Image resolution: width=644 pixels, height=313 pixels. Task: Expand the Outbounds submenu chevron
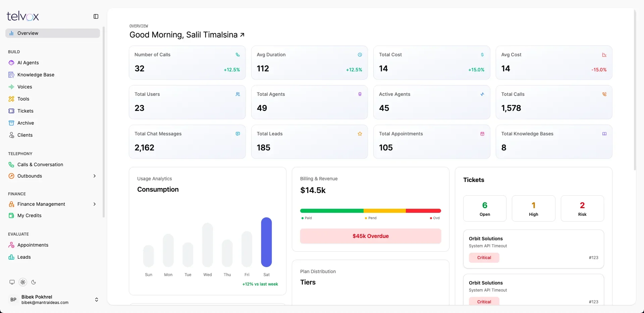pyautogui.click(x=95, y=176)
